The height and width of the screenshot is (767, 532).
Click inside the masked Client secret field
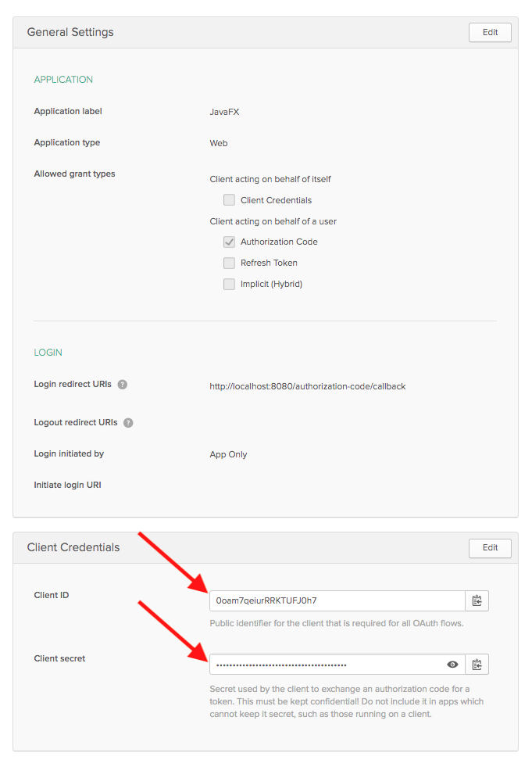(x=327, y=665)
